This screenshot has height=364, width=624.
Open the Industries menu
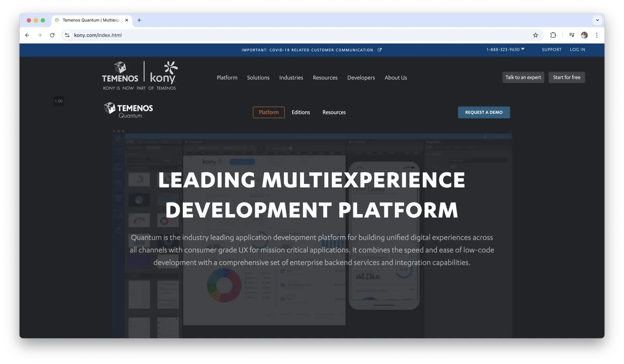pos(291,78)
